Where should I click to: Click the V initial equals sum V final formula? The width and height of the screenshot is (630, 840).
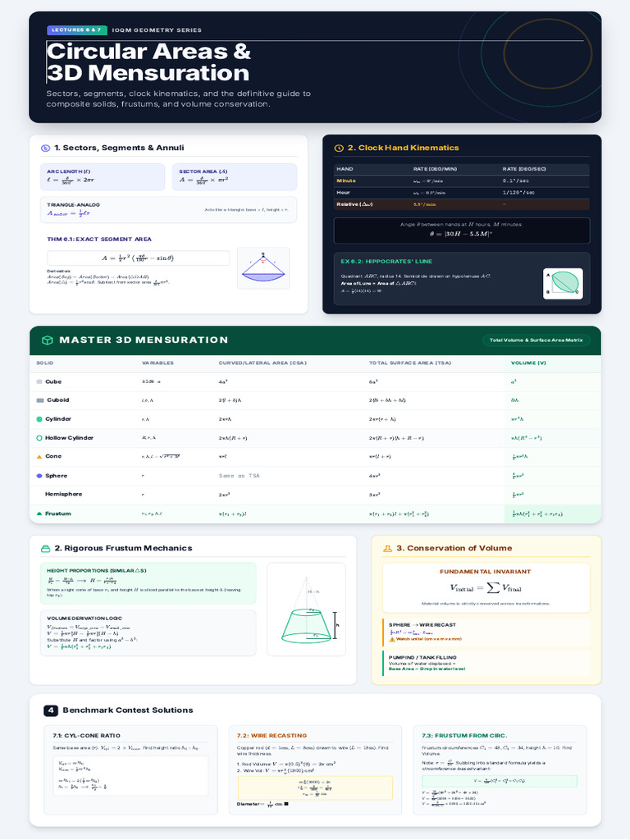(486, 587)
